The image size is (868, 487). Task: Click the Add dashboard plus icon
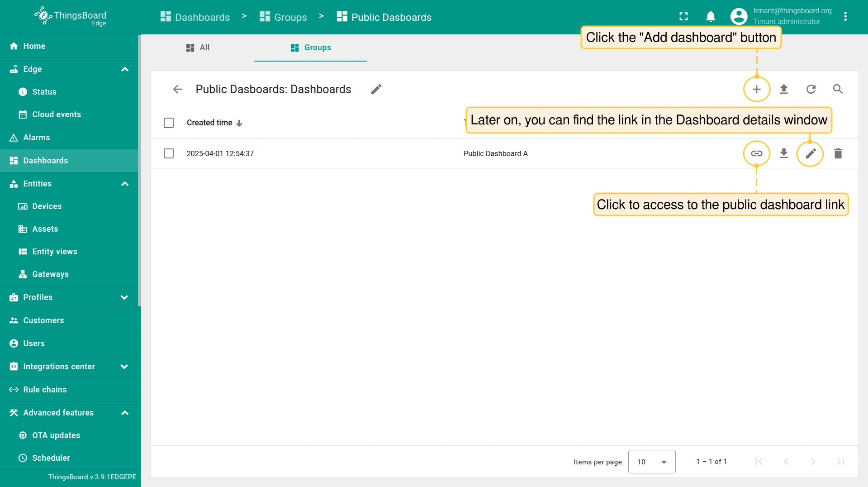[756, 89]
